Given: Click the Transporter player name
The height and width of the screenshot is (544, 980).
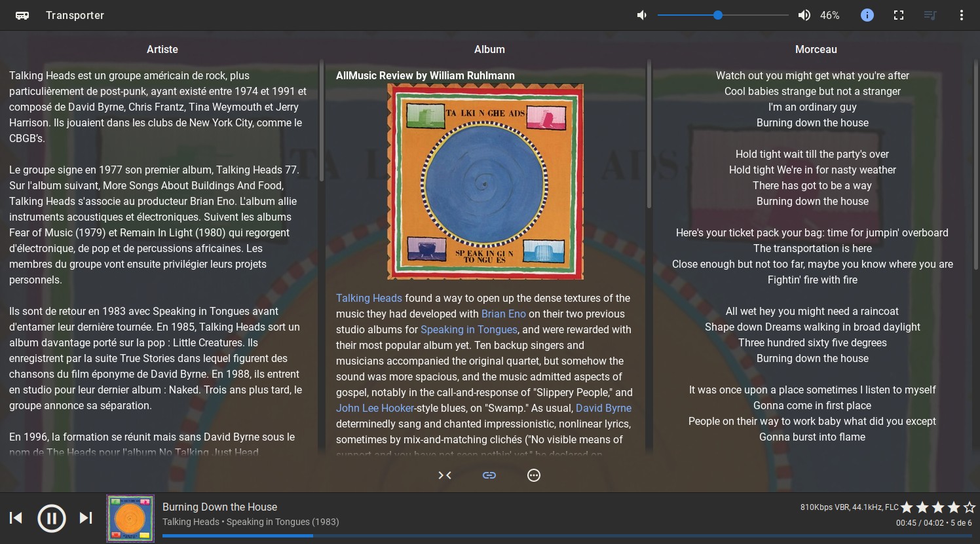Looking at the screenshot, I should (75, 15).
